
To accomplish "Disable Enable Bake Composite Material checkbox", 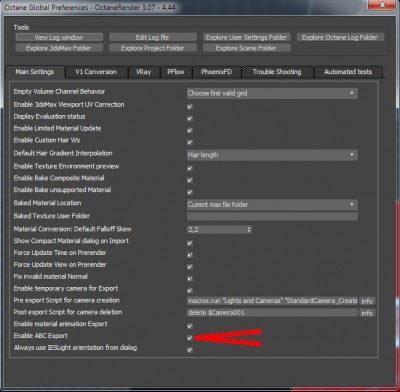I will pos(190,180).
